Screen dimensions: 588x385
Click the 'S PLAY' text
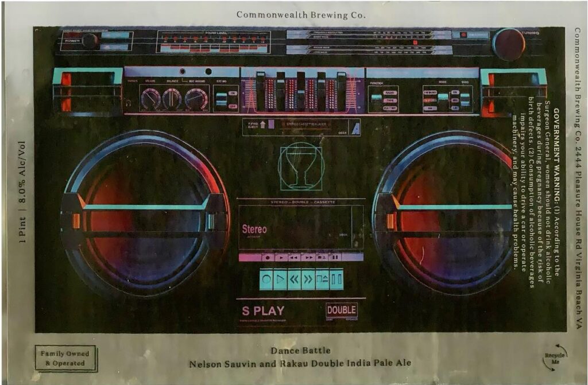click(x=263, y=311)
